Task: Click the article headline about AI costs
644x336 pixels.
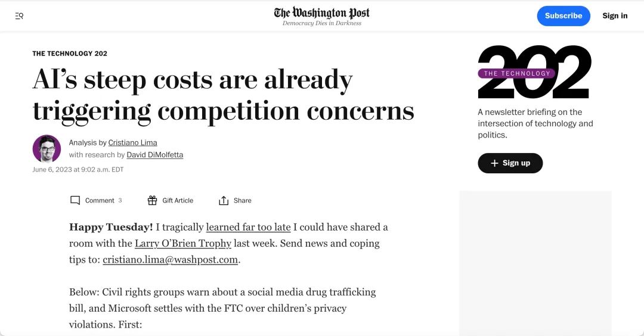Action: pyautogui.click(x=223, y=95)
